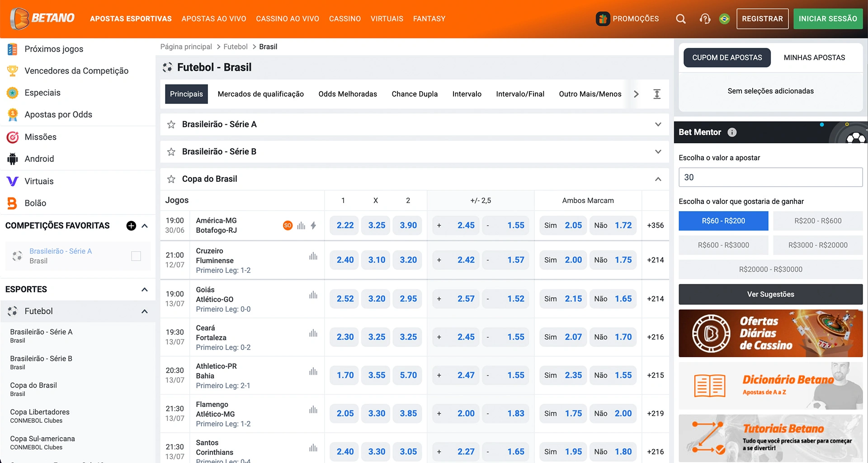Click Iniciar Sessão button
The width and height of the screenshot is (868, 463).
[x=828, y=19]
